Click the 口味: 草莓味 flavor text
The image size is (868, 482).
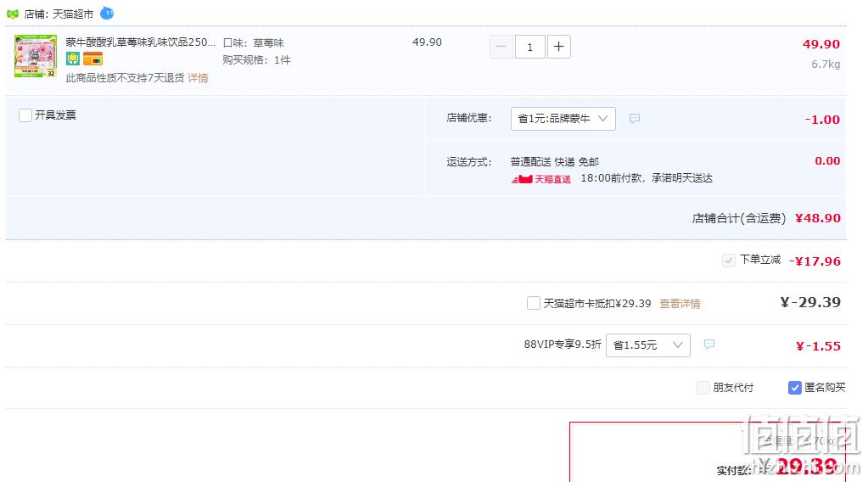254,42
